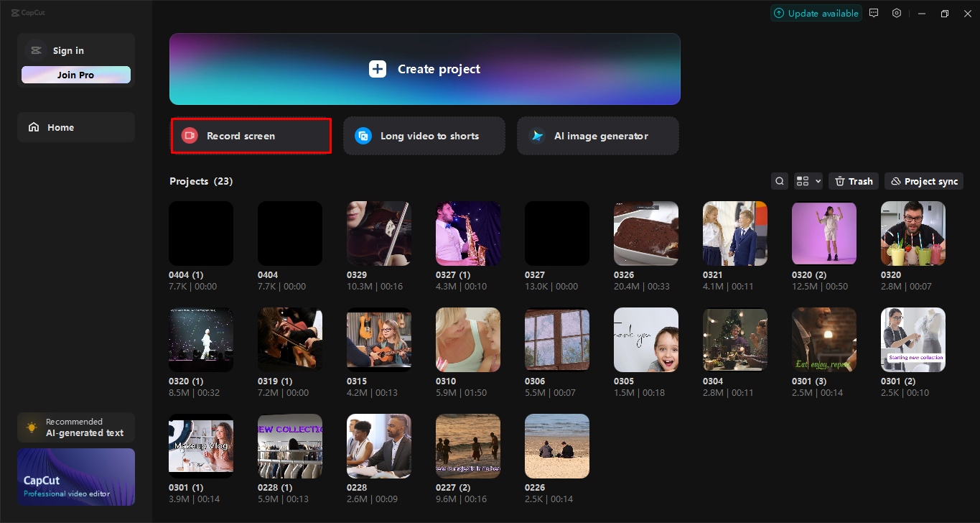
Task: Open the grid view layout dropdown
Action: (x=808, y=180)
